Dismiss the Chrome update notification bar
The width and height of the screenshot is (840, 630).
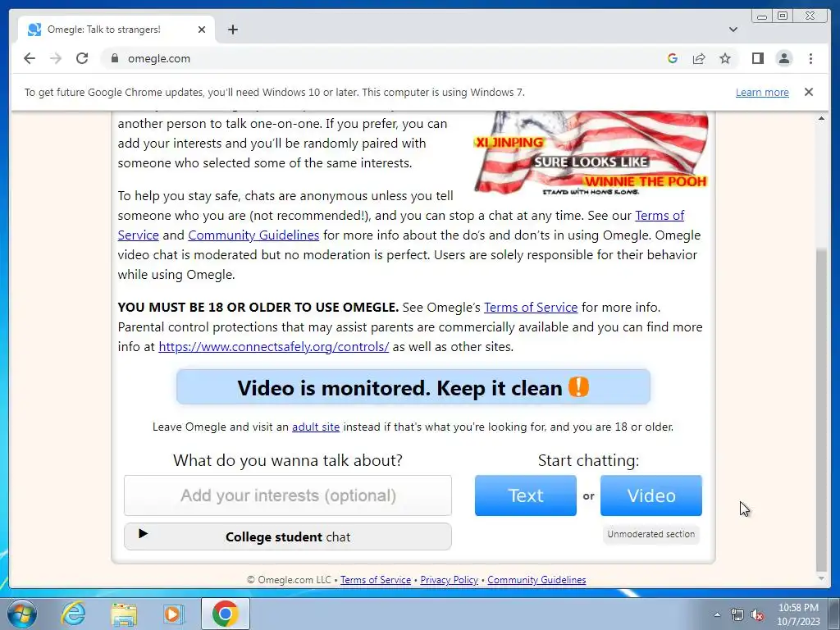pos(808,92)
